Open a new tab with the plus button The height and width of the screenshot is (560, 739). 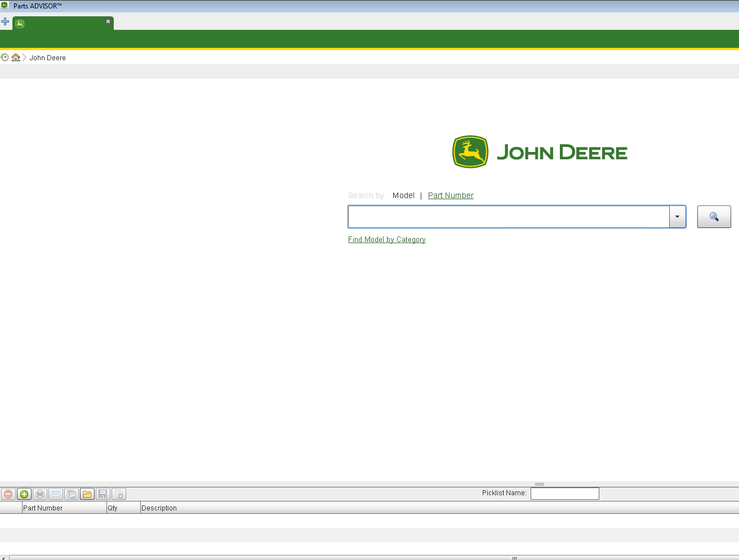coord(6,22)
